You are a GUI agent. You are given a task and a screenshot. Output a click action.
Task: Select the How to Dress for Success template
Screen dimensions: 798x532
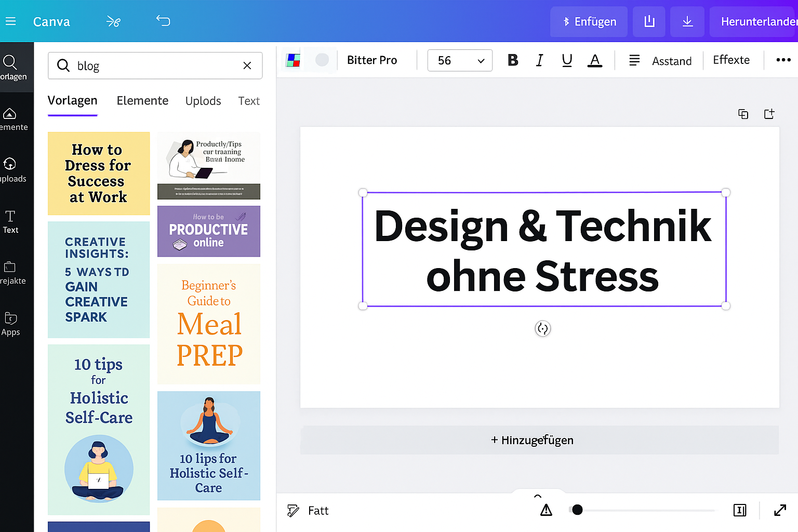click(99, 174)
